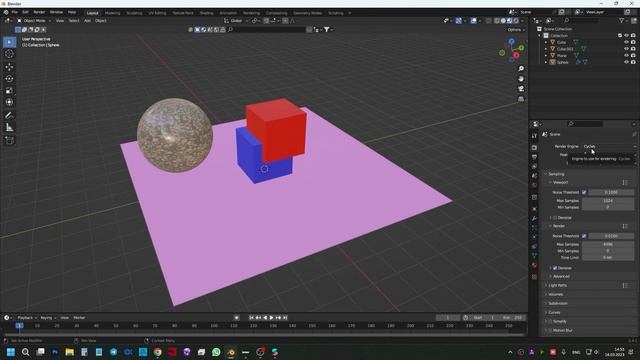The height and width of the screenshot is (360, 640).
Task: Expand the Curves panel
Action: coord(554,312)
